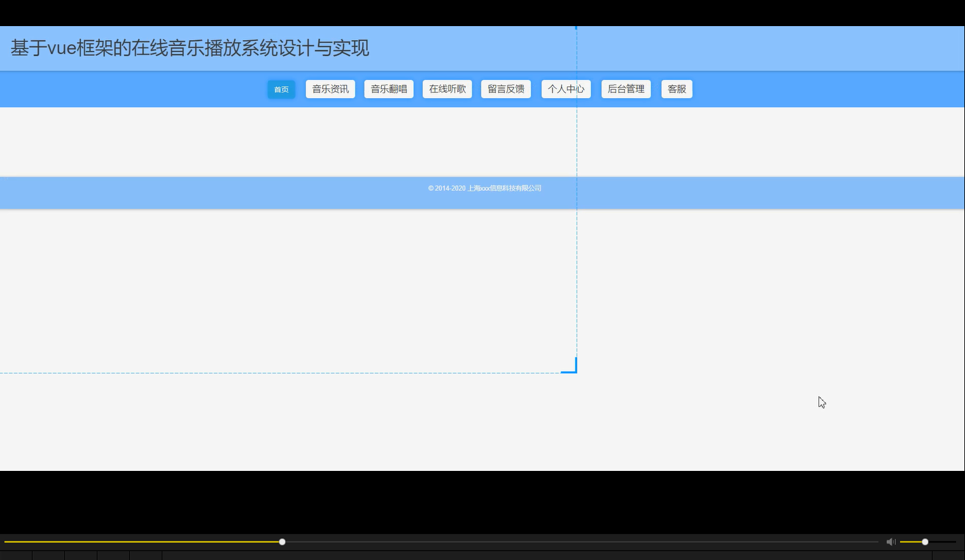The image size is (965, 560).
Task: Go to 留言反馈 feedback page
Action: tap(505, 88)
